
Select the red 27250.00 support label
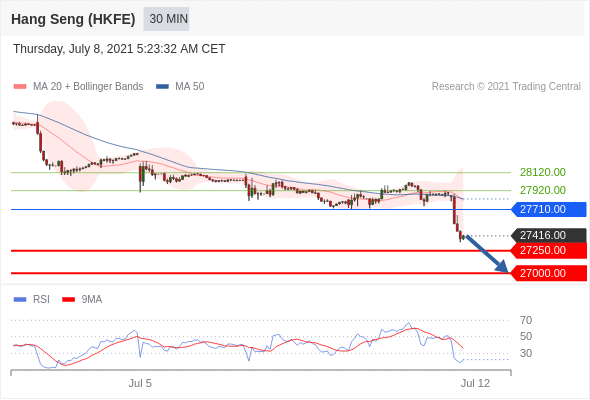tap(549, 251)
